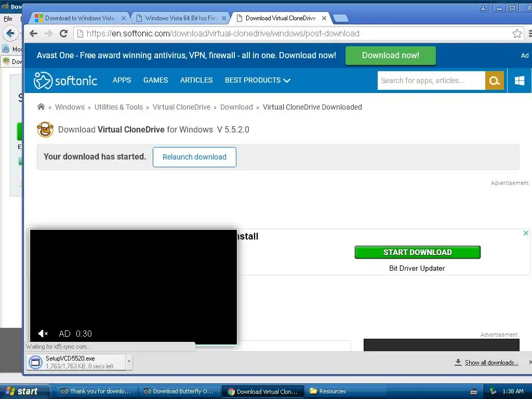532x399 pixels.
Task: Click the green START DOWNLOAD button
Action: tap(417, 252)
